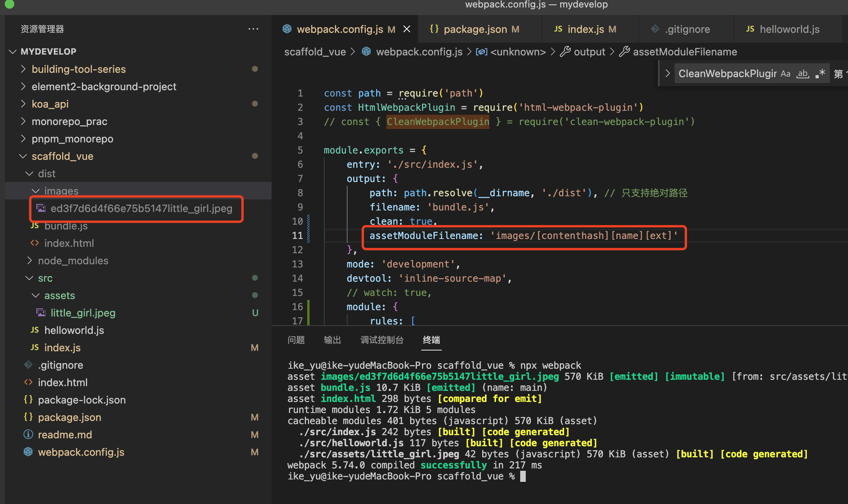Collapse the scaffold_vue folder
The height and width of the screenshot is (504, 848).
(62, 156)
